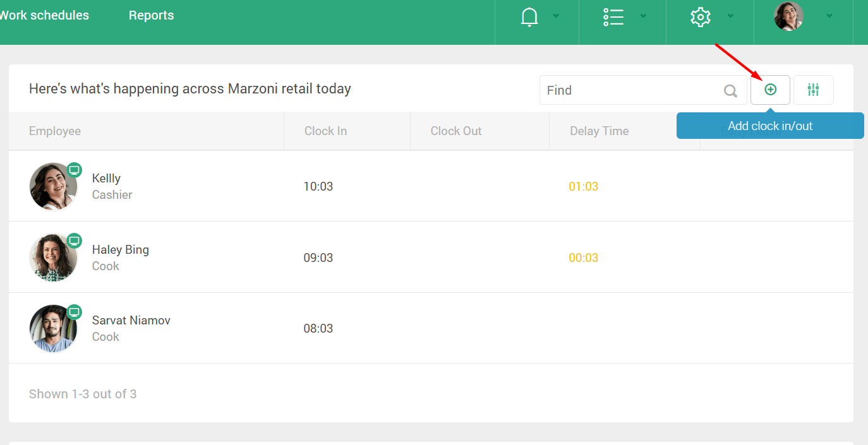This screenshot has width=868, height=445.
Task: Click the Cook role under Haley Bing
Action: [105, 266]
